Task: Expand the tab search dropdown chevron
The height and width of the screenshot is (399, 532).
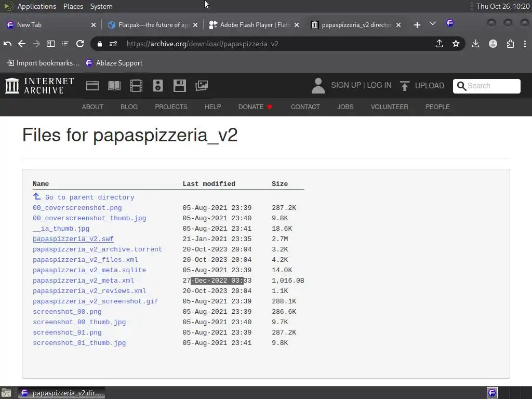Action: [x=433, y=23]
